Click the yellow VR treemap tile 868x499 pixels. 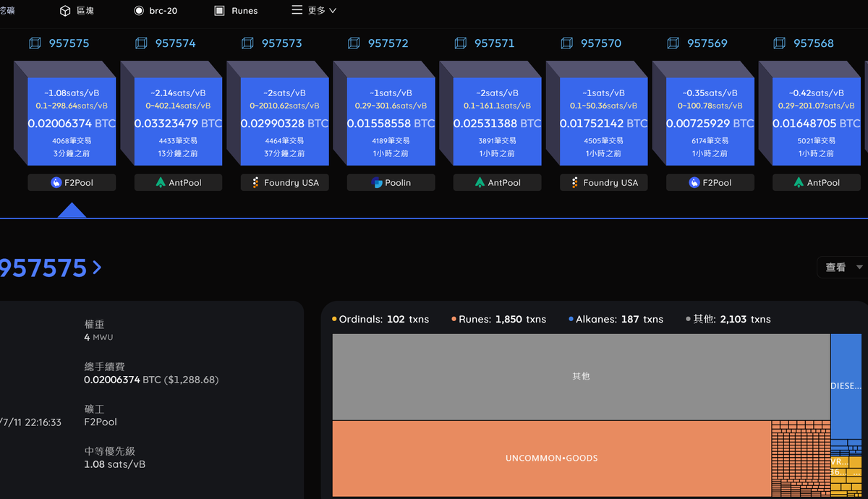(839, 461)
